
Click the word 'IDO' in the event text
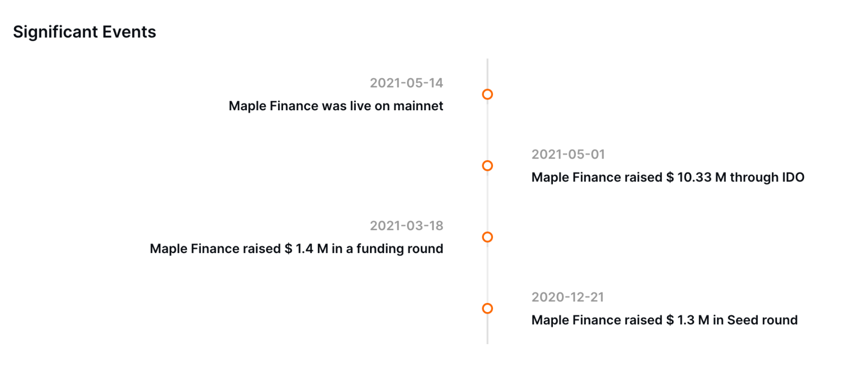[793, 177]
